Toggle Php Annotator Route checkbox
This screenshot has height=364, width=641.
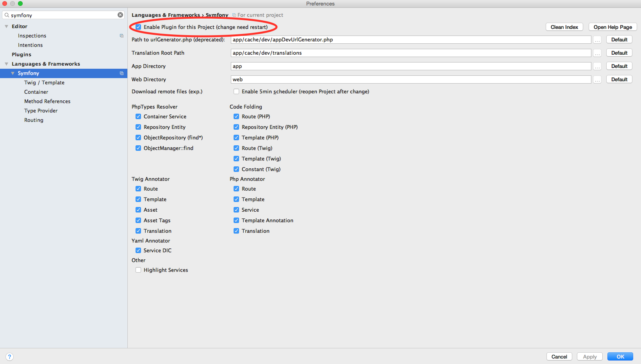236,189
